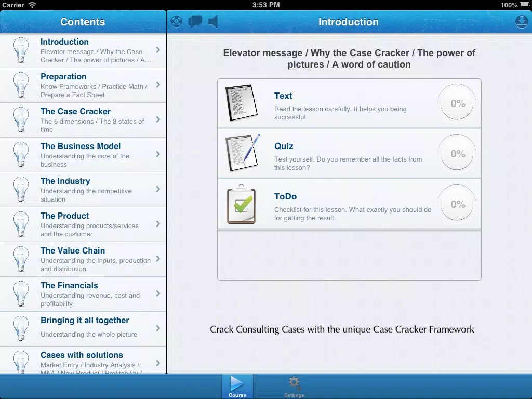Image resolution: width=532 pixels, height=399 pixels.
Task: Tap the ToDo 0% progress circle
Action: pyautogui.click(x=457, y=204)
